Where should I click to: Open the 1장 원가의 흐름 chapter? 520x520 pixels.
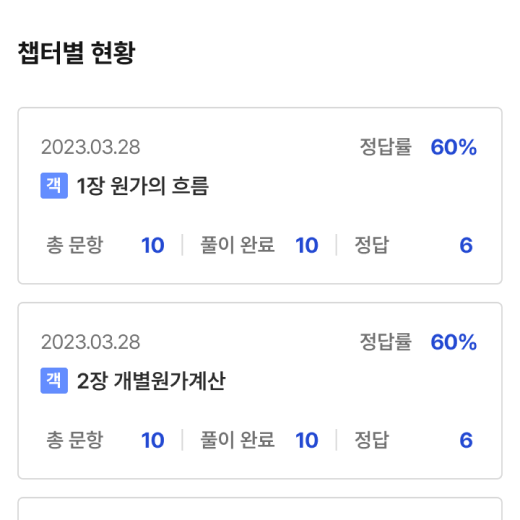click(x=143, y=186)
